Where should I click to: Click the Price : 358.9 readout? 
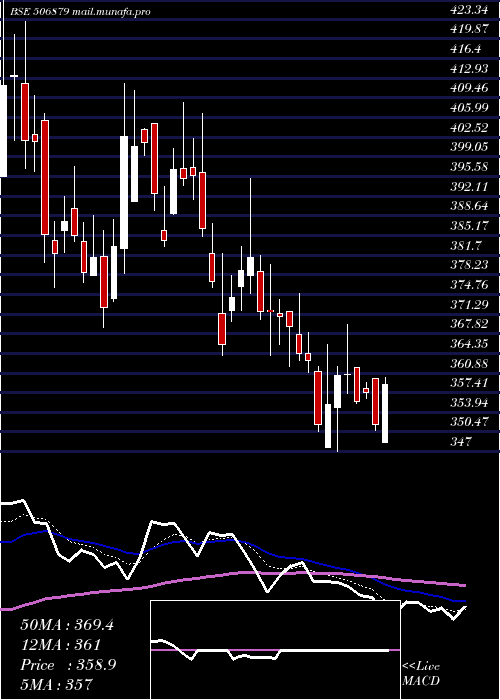click(x=68, y=665)
